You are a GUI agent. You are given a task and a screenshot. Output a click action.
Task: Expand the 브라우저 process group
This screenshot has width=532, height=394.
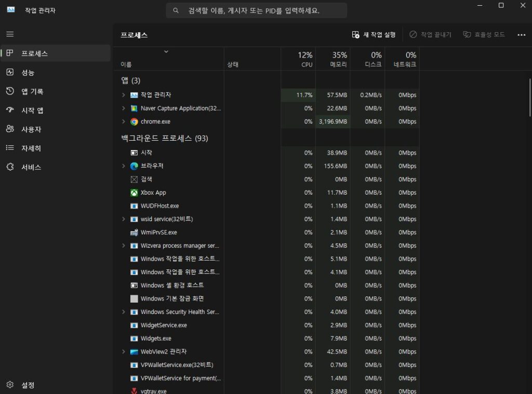(x=124, y=166)
